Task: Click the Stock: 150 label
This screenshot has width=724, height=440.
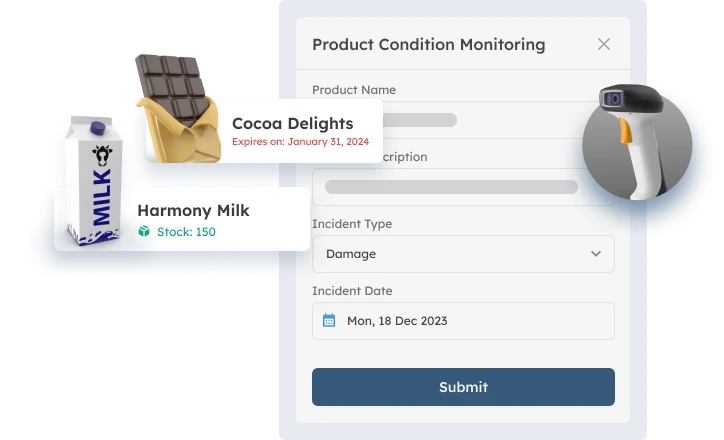Action: coord(186,232)
